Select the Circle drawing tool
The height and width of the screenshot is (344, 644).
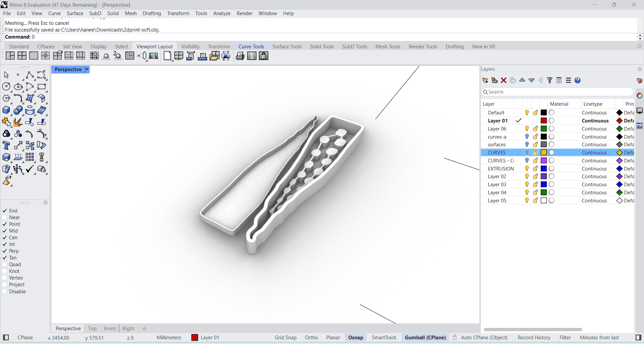click(x=6, y=87)
